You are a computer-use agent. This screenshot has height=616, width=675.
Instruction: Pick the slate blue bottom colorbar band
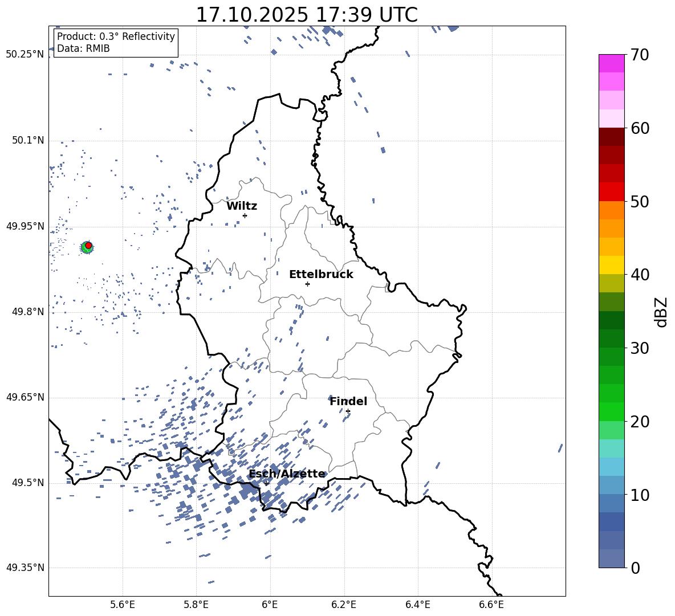(x=611, y=558)
